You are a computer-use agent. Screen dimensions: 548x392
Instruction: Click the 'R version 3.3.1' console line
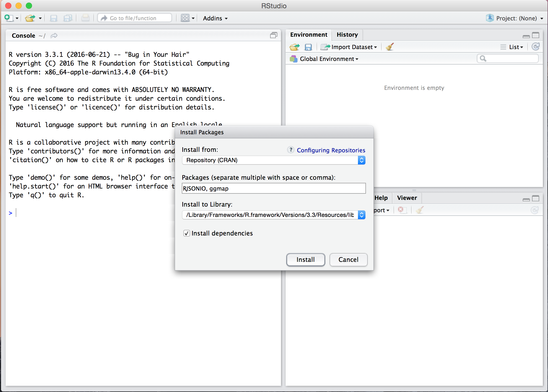[99, 54]
